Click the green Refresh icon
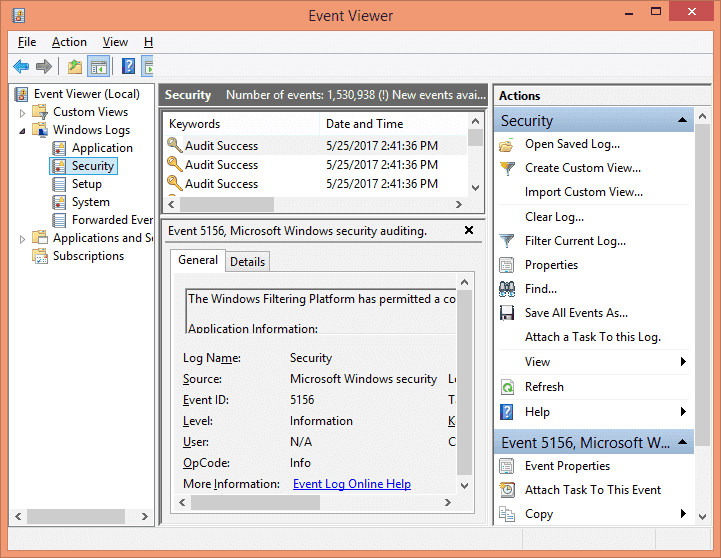 [507, 387]
